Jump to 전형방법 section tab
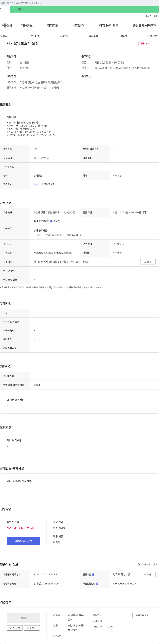This screenshot has width=159, height=644. coord(123,36)
